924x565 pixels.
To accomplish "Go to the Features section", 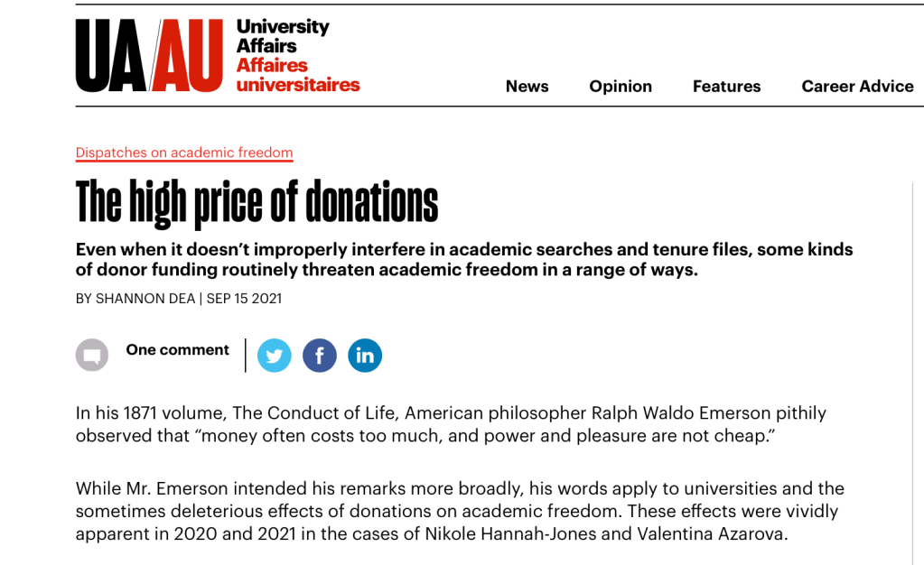I will pyautogui.click(x=726, y=87).
